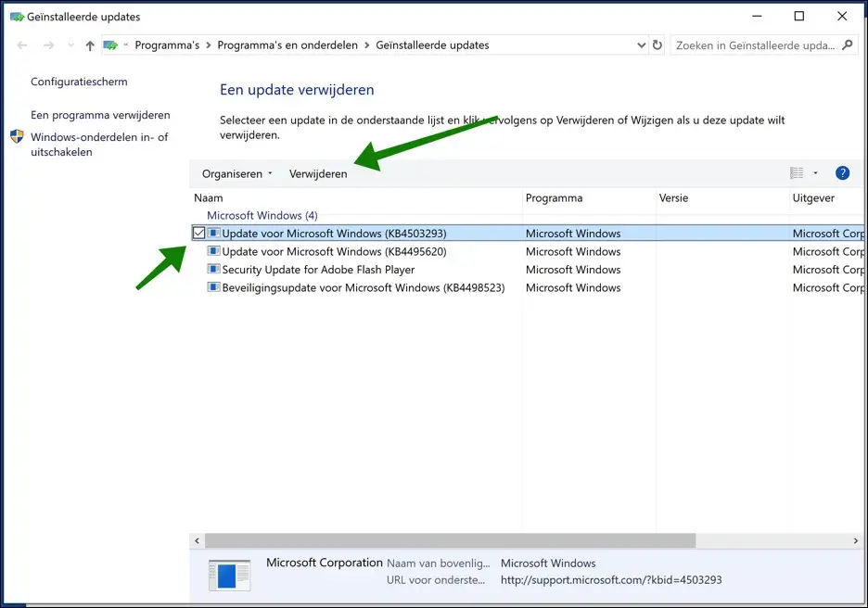Sort by the Programma column header
This screenshot has height=608, width=868.
[x=590, y=198]
